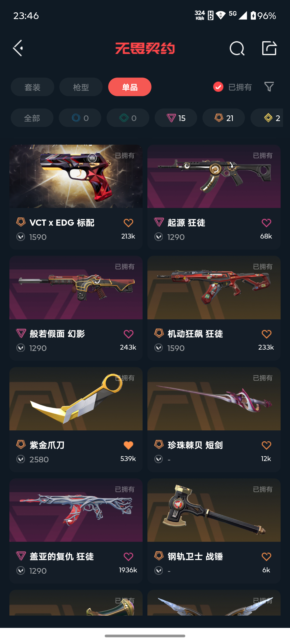Tap the back arrow icon

[18, 48]
